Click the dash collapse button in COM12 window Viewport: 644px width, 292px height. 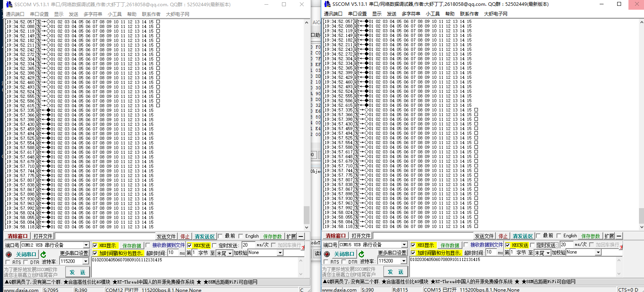(x=301, y=236)
